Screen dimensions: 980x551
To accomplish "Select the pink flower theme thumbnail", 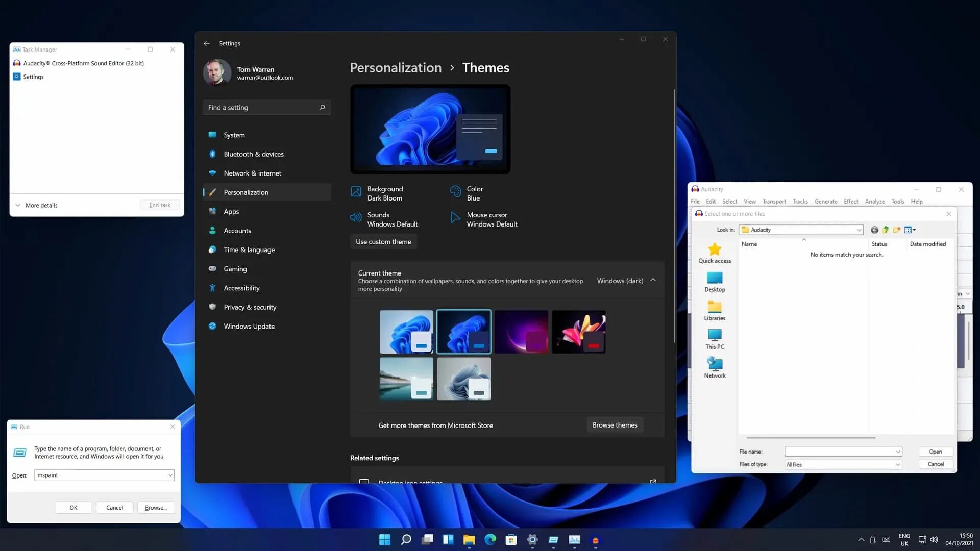I will [578, 332].
